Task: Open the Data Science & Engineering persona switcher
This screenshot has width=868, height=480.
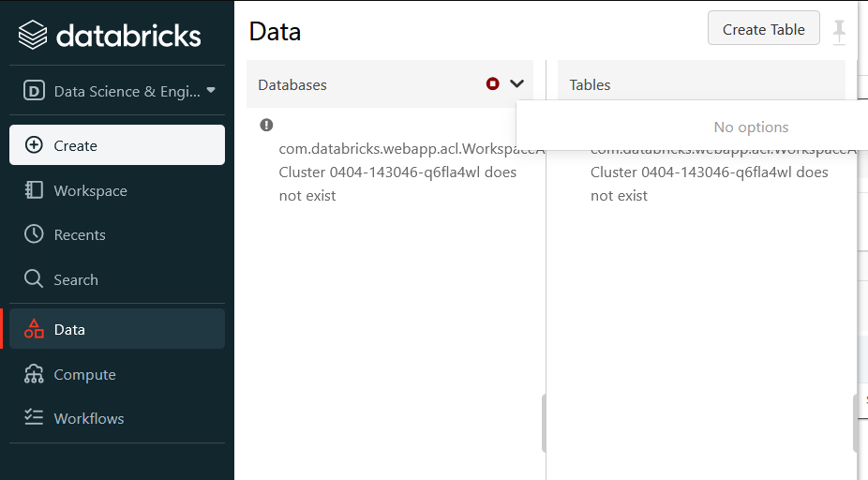Action: tap(117, 91)
